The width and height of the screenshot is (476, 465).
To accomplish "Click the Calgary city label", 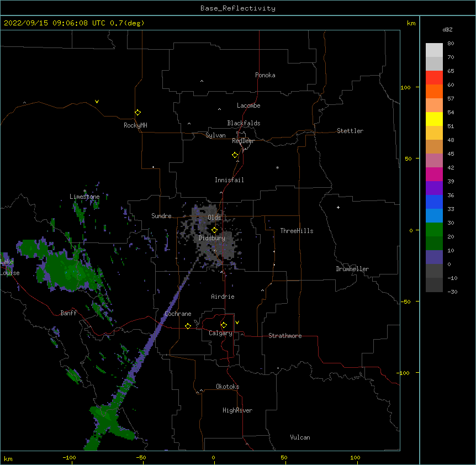I will click(x=221, y=333).
